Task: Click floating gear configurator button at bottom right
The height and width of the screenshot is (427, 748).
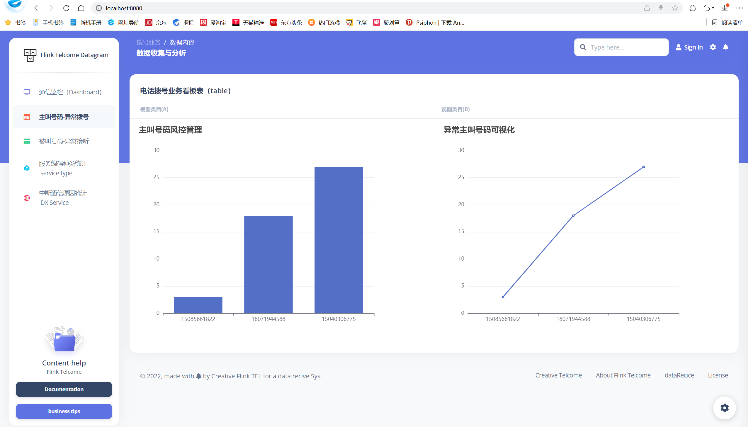Action: [724, 406]
